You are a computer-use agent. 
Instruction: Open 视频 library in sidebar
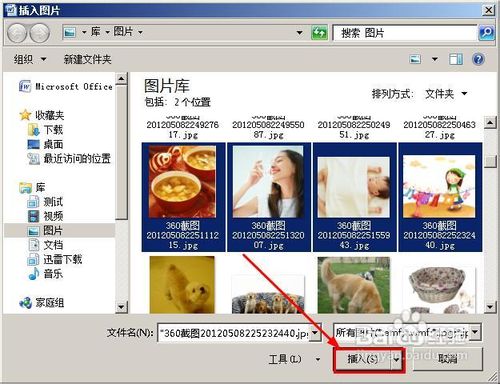pyautogui.click(x=45, y=216)
